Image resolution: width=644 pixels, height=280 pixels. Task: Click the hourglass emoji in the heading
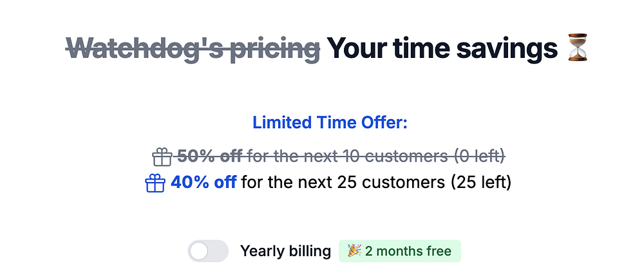point(578,49)
